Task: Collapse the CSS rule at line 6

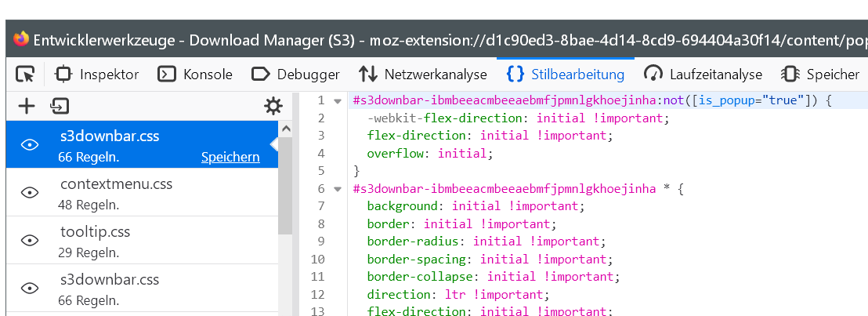Action: point(338,189)
